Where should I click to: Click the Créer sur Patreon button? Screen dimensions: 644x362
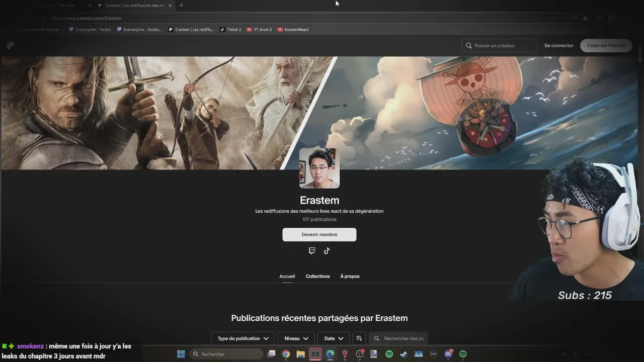pyautogui.click(x=606, y=46)
